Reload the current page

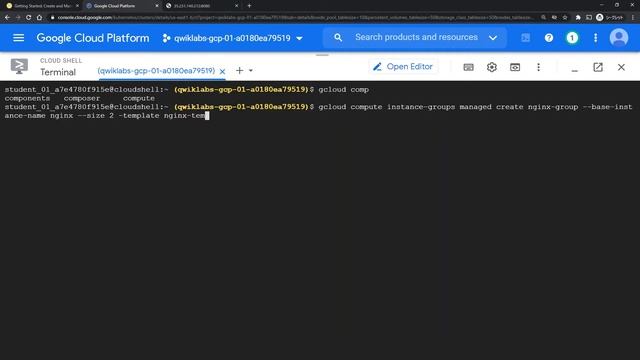29,18
